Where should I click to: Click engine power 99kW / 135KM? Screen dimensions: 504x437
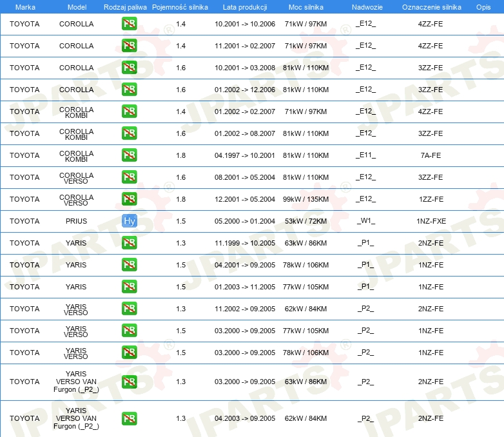(x=305, y=199)
